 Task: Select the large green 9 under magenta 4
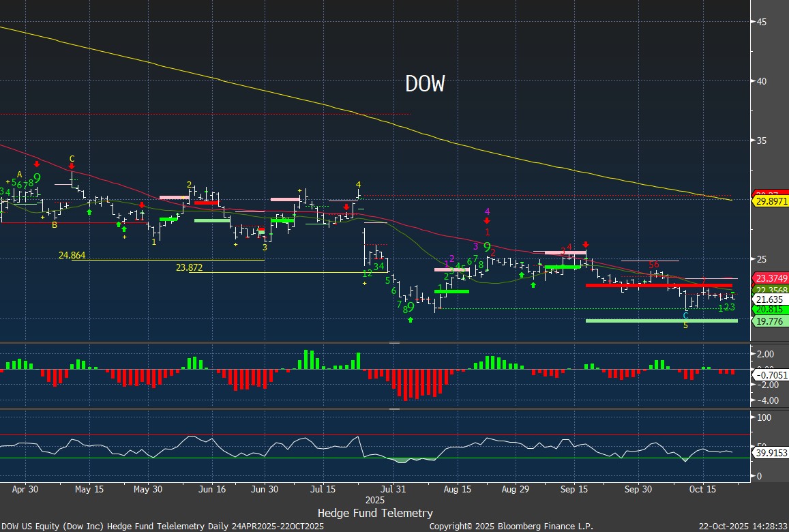pyautogui.click(x=488, y=247)
